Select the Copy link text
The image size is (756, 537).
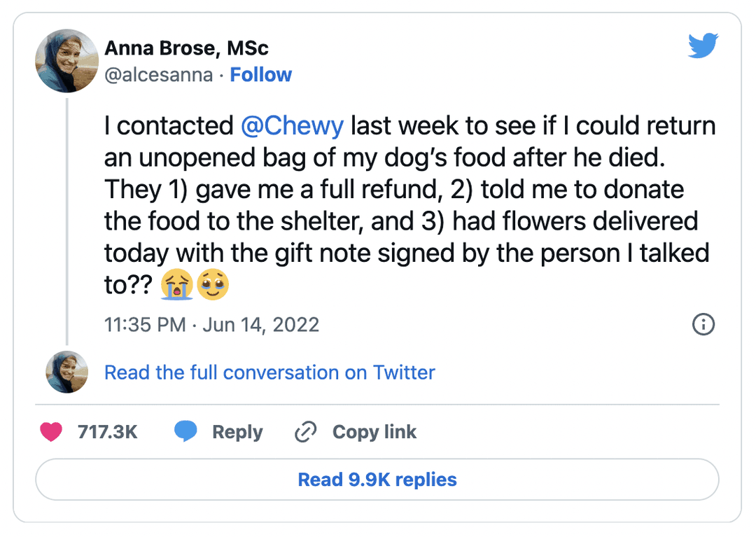(374, 432)
